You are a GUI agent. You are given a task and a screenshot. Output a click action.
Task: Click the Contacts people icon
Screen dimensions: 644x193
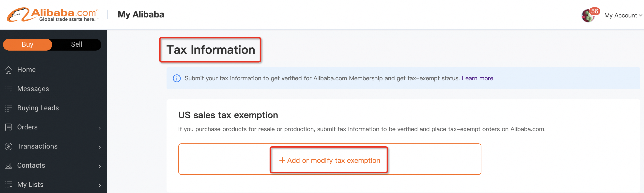[x=9, y=165]
